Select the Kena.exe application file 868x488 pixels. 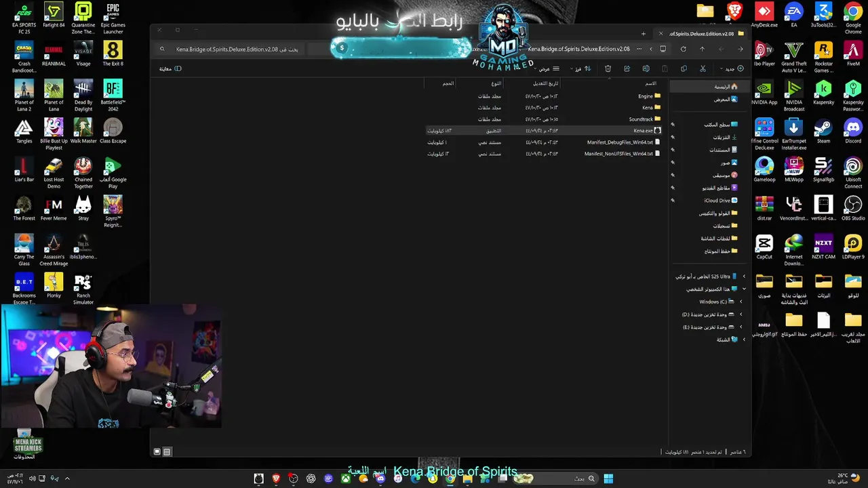coord(543,131)
